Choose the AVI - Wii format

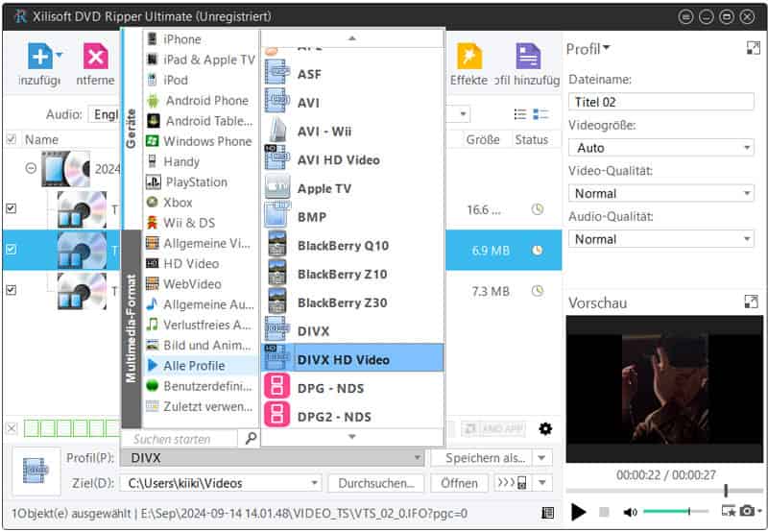(x=353, y=132)
